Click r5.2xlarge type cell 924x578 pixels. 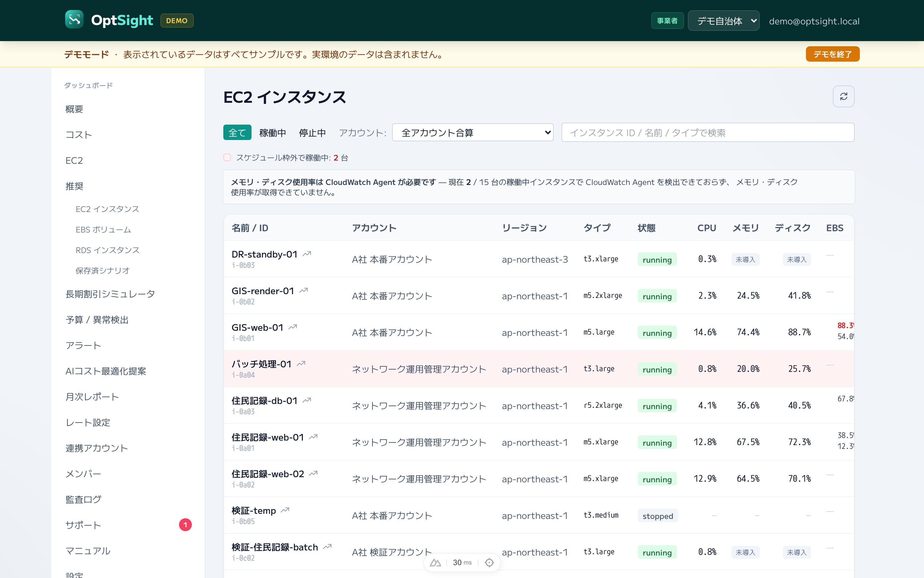(x=603, y=405)
